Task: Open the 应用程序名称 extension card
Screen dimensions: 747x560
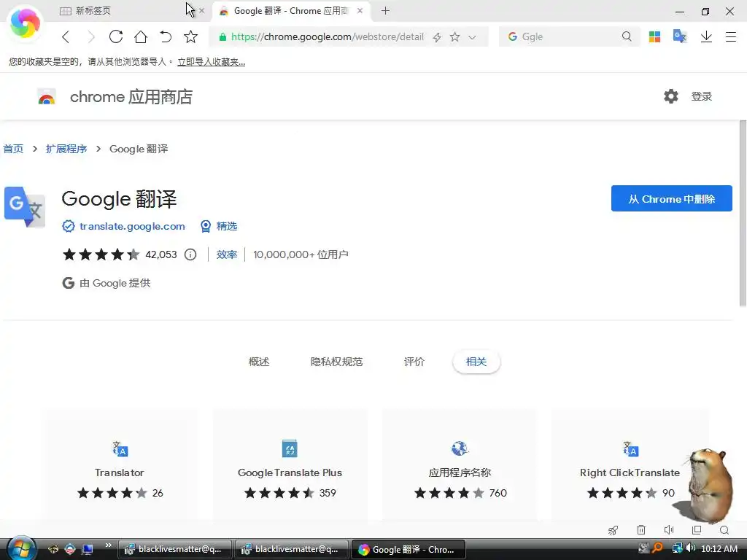Action: coord(460,464)
